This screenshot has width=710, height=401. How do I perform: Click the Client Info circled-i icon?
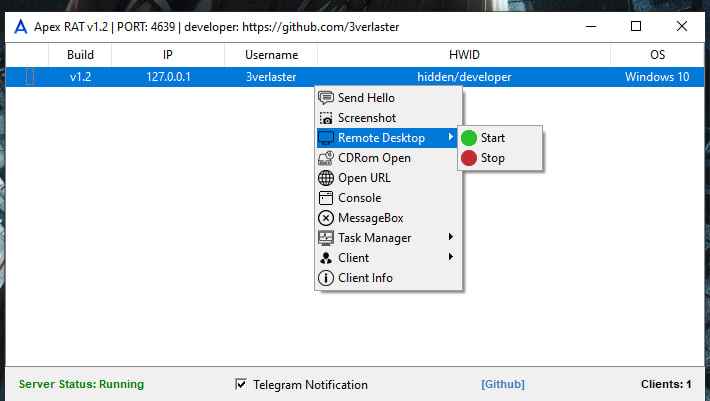pyautogui.click(x=326, y=278)
